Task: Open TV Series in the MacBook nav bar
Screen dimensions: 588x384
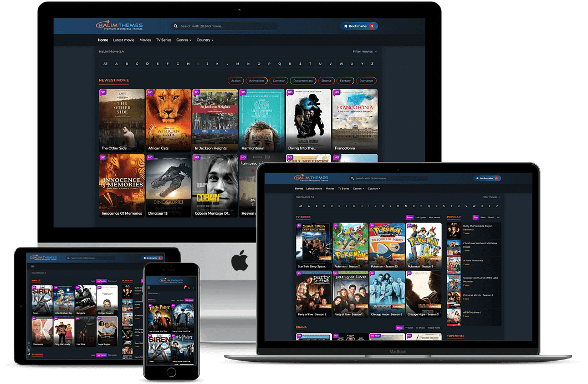Action: coord(344,189)
